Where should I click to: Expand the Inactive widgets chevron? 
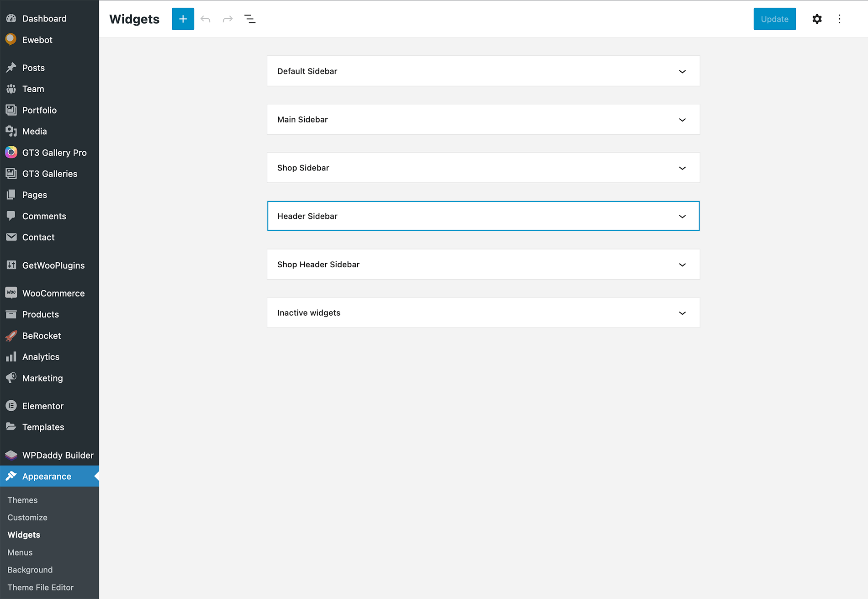pos(682,313)
